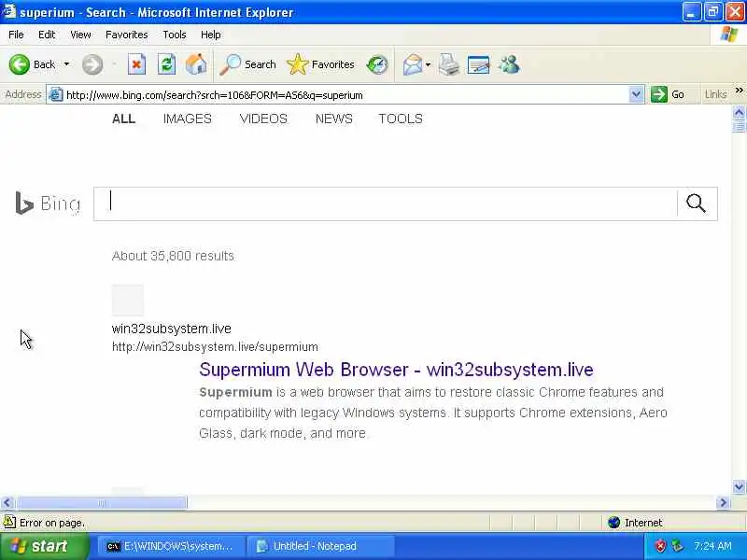Open the TOOLS tab on Bing
The width and height of the screenshot is (747, 560).
(401, 119)
